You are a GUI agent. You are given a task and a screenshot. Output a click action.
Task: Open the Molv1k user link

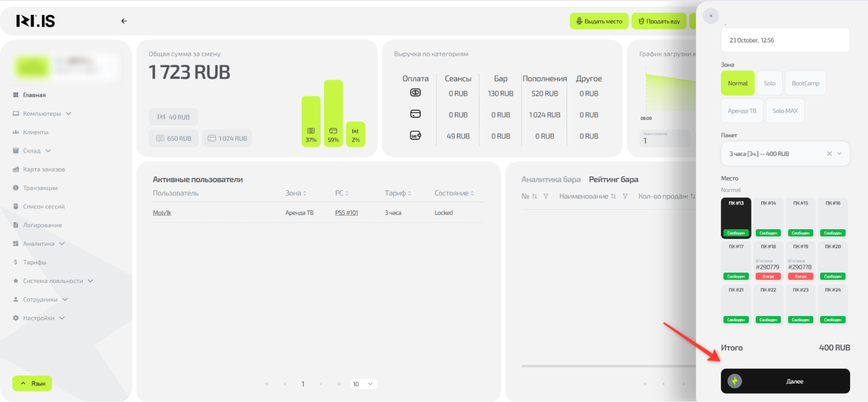[x=162, y=213]
